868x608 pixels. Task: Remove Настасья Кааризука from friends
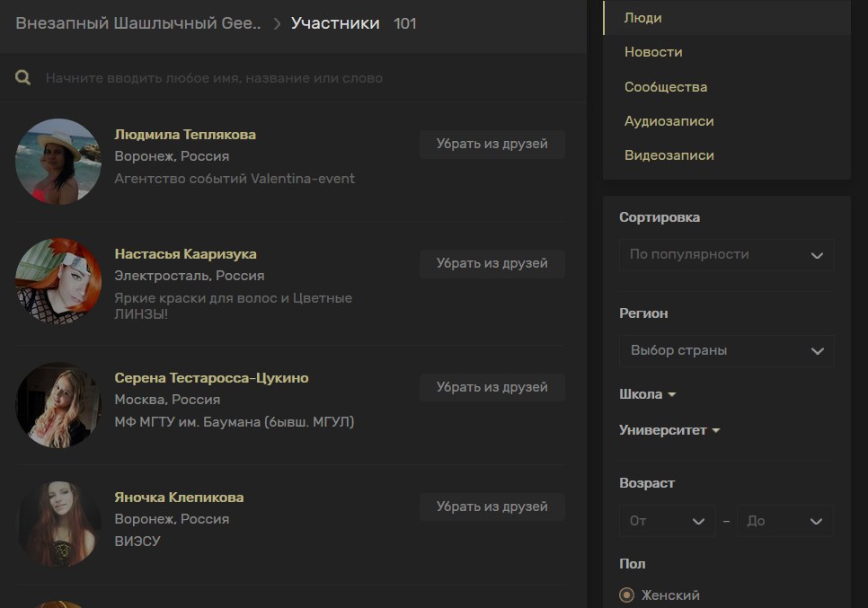click(x=492, y=263)
